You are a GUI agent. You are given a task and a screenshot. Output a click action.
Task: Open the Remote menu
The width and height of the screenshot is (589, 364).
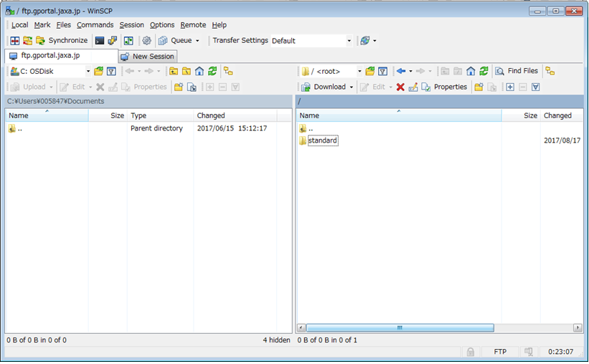(193, 25)
